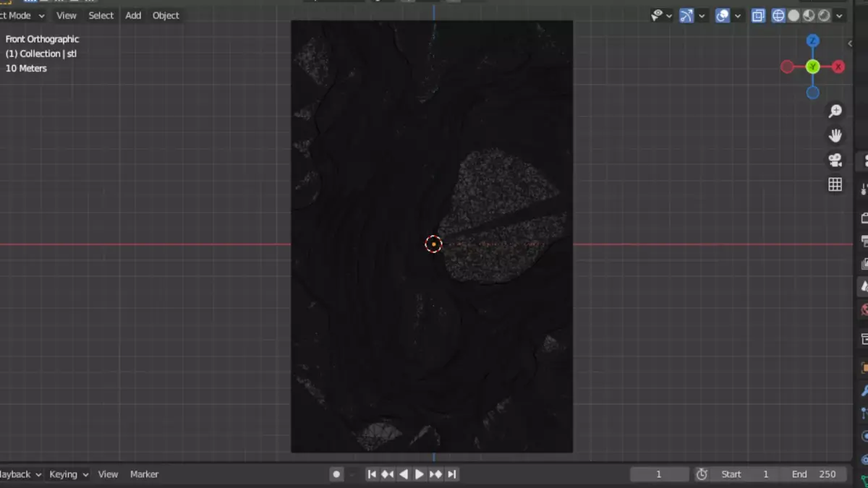The image size is (868, 488).
Task: Jump to the first frame
Action: (x=372, y=474)
